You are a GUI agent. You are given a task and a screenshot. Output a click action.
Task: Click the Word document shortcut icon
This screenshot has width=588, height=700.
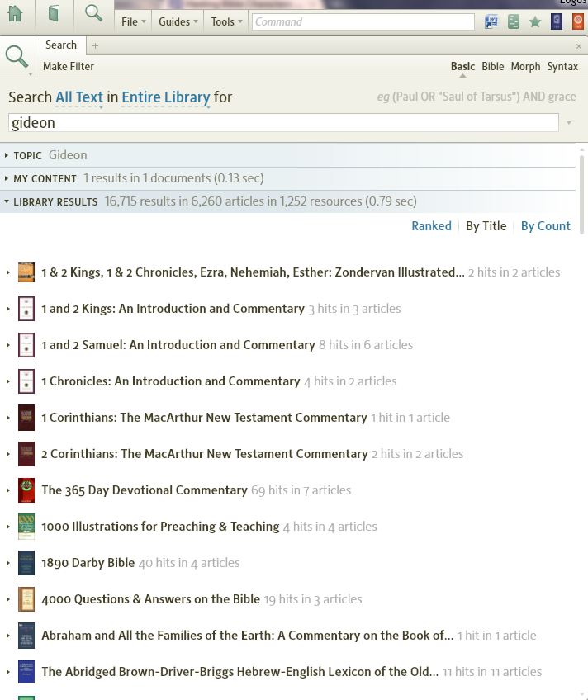(x=491, y=21)
